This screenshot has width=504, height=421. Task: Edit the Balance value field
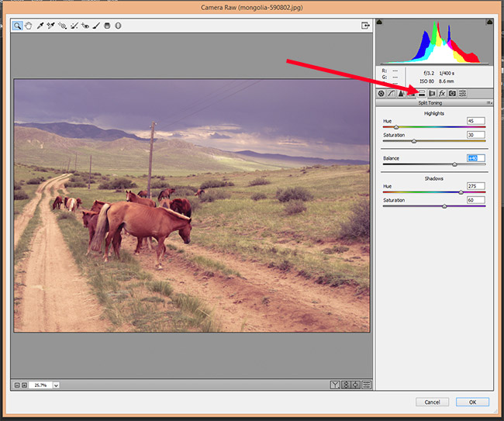tap(476, 158)
